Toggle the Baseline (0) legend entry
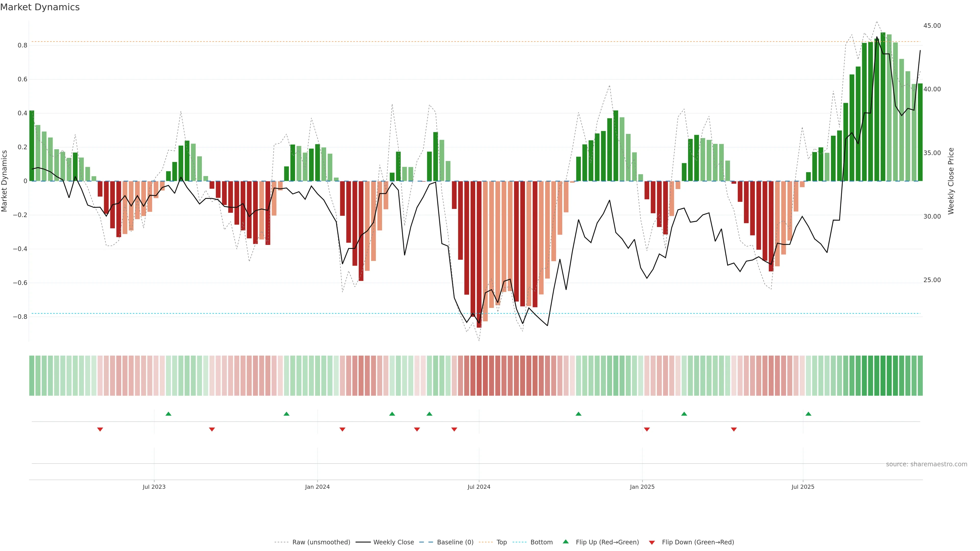The image size is (980, 551). coord(455,542)
